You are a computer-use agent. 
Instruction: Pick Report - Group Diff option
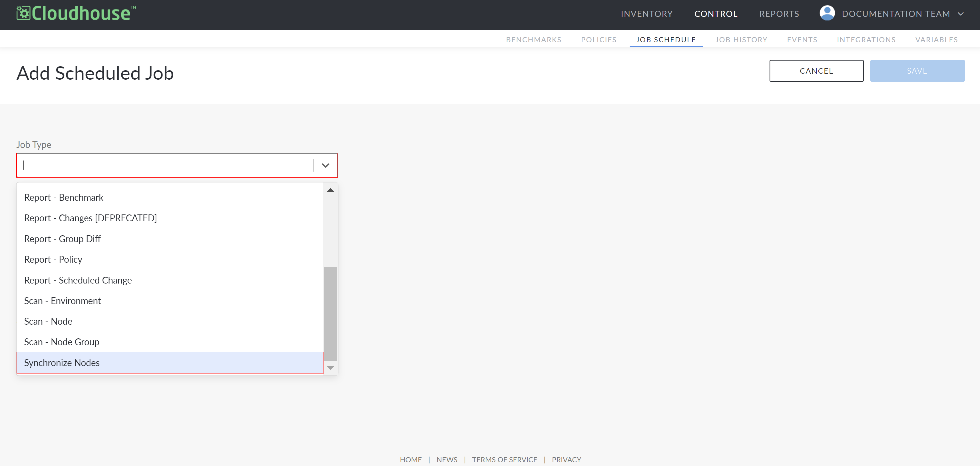coord(170,239)
